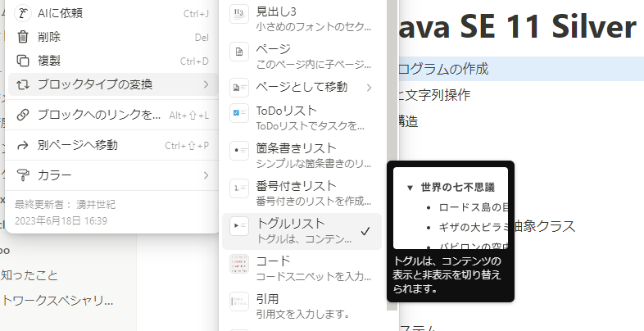Expand chevron beside ページとして移動
Viewport: 644px width, 331px height.
click(369, 88)
